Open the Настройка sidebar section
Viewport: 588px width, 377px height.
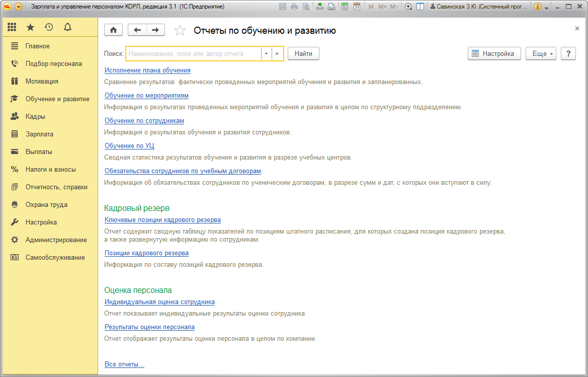[x=50, y=222]
